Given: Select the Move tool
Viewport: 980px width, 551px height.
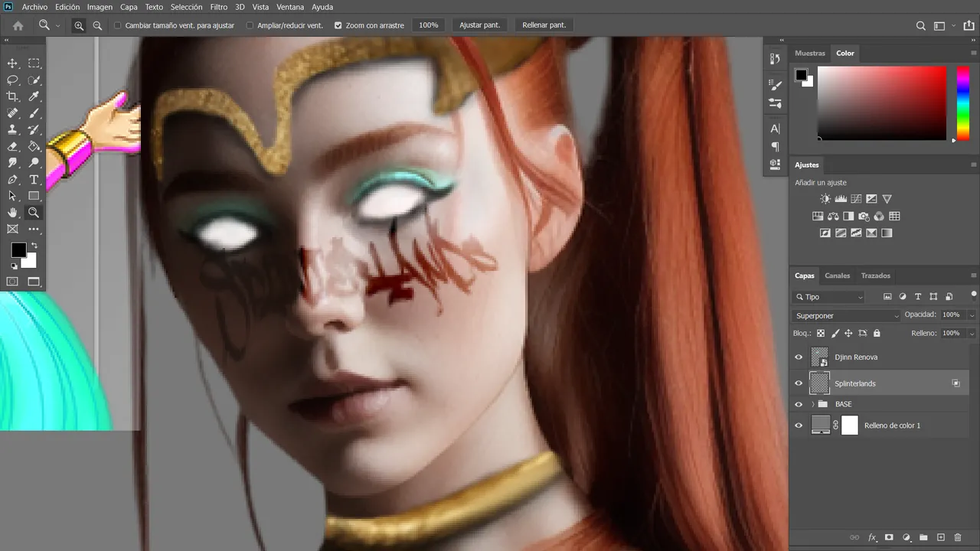Looking at the screenshot, I should click(x=13, y=64).
